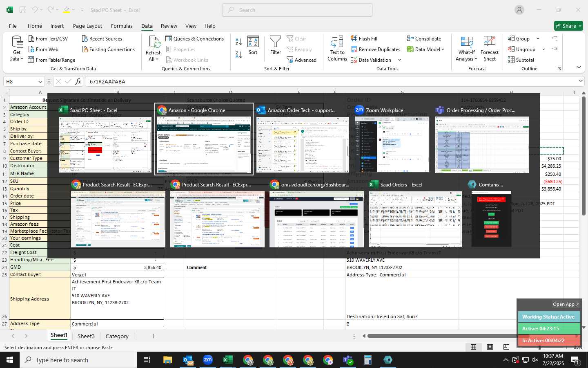Switch to Page Break Preview in status bar
Image resolution: width=588 pixels, height=368 pixels.
tap(506, 347)
